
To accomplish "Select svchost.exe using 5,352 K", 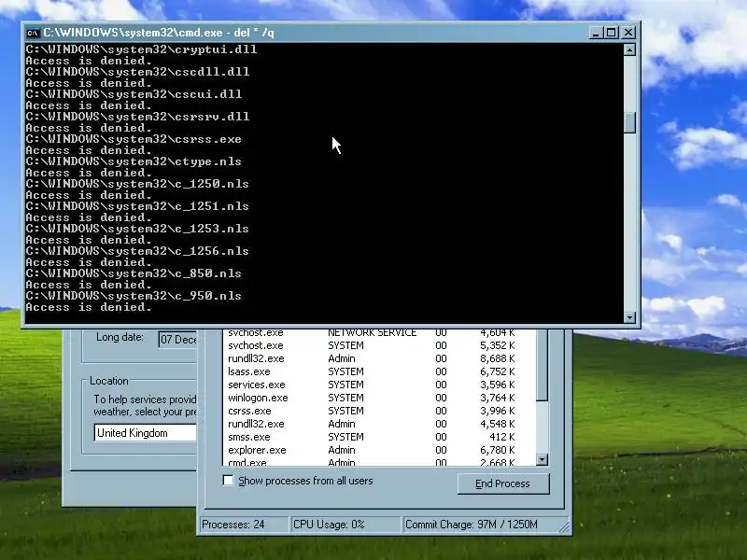I will pyautogui.click(x=379, y=345).
